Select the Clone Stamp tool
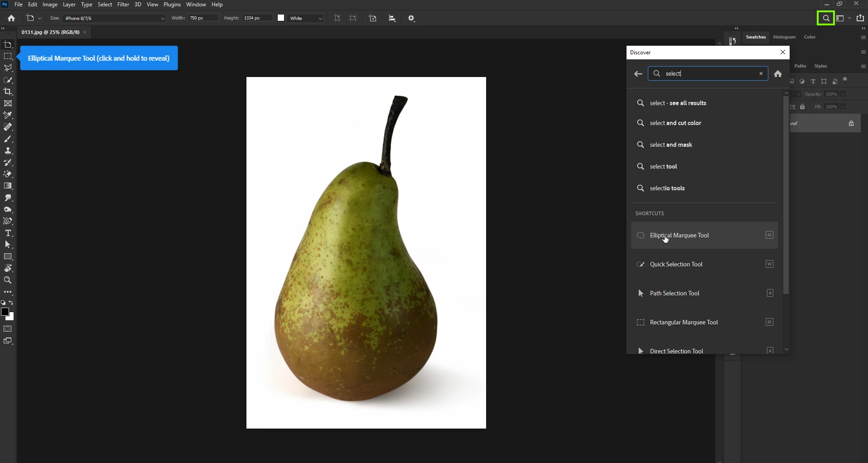 pos(8,151)
